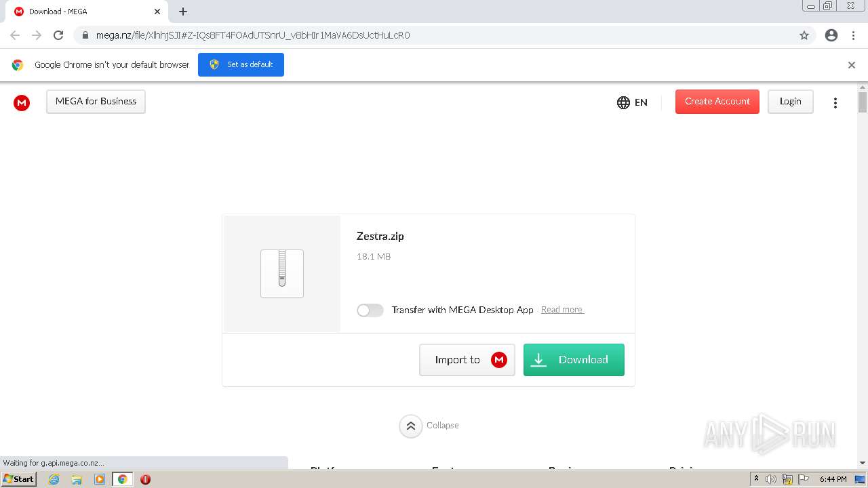This screenshot has height=488, width=868.
Task: Click Set as default browser button
Action: (x=241, y=64)
